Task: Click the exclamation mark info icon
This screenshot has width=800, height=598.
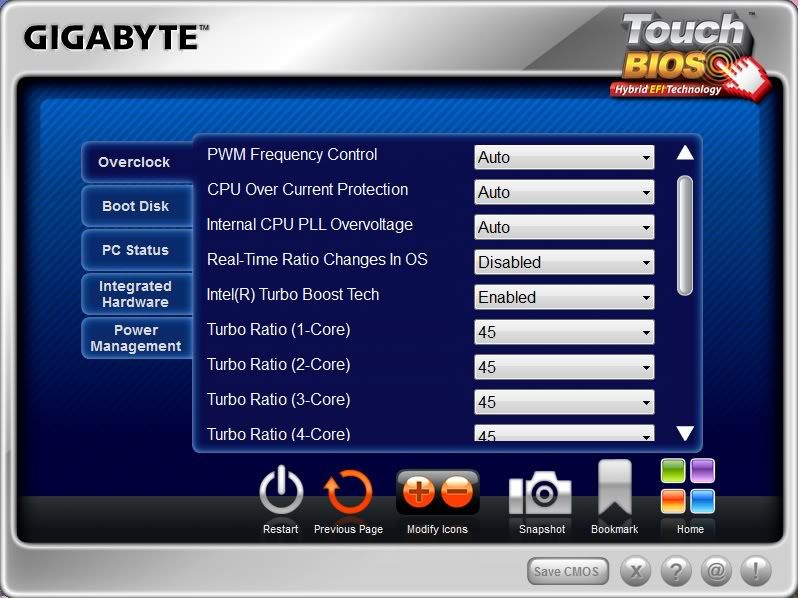Action: 755,571
